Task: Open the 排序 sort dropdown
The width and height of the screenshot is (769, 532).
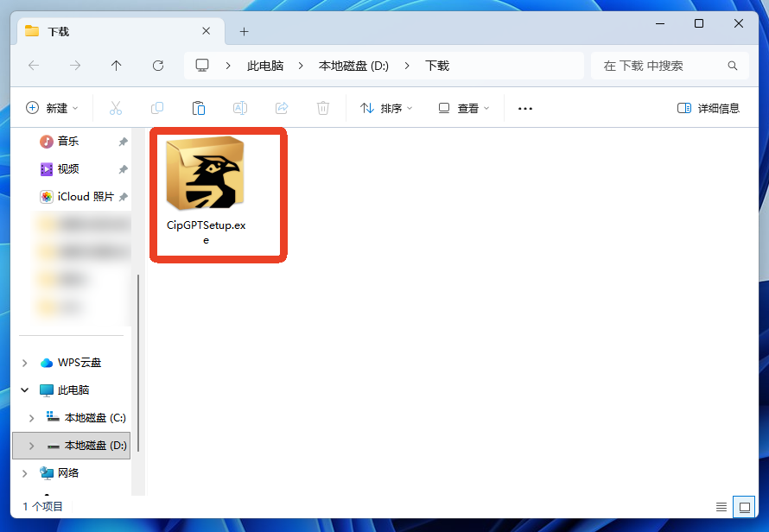Action: 386,108
